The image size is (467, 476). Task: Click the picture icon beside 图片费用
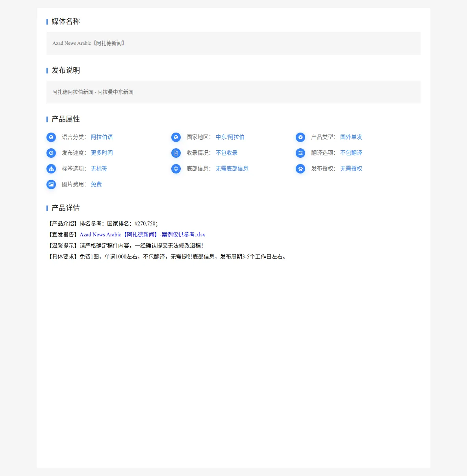pos(51,184)
